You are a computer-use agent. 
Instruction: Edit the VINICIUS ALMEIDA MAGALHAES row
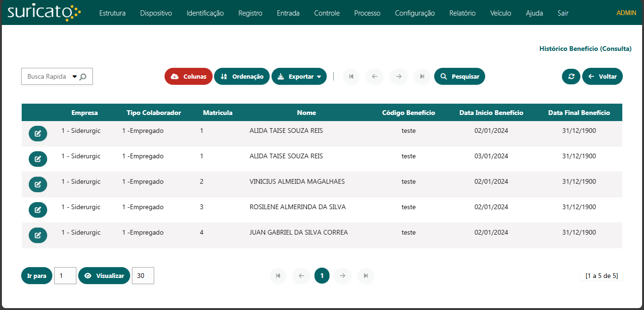click(38, 184)
